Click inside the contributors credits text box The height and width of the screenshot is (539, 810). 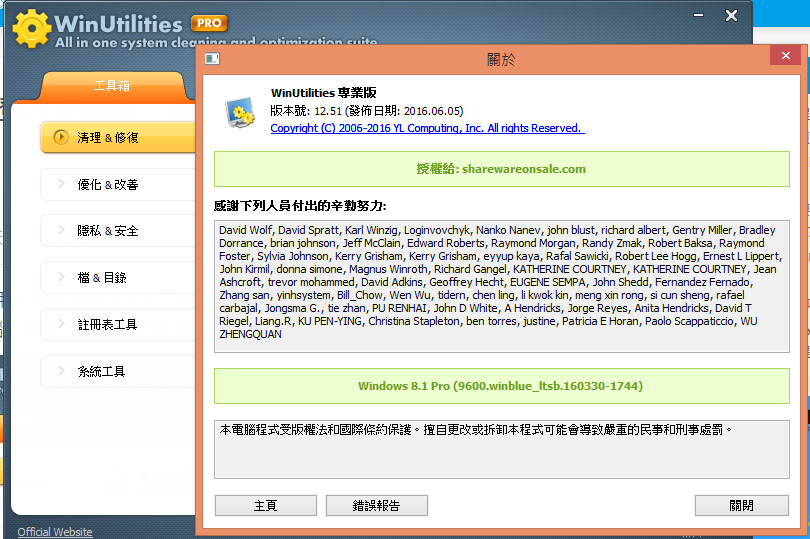tap(502, 286)
